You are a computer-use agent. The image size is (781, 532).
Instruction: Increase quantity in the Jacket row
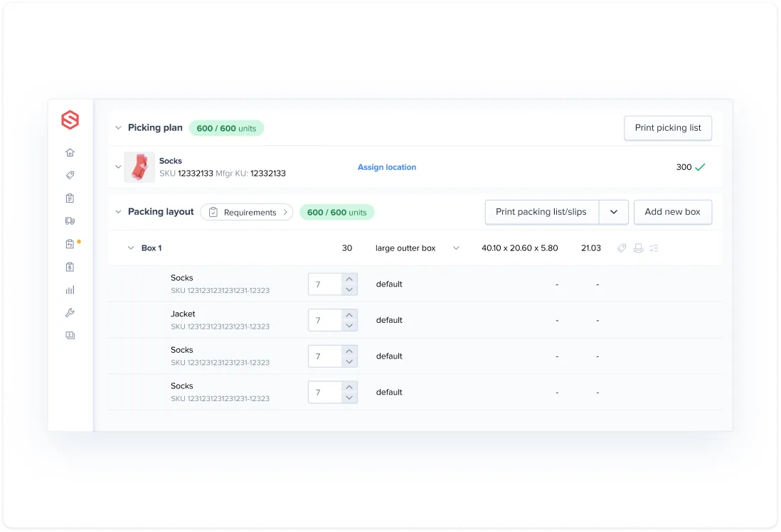tap(349, 315)
